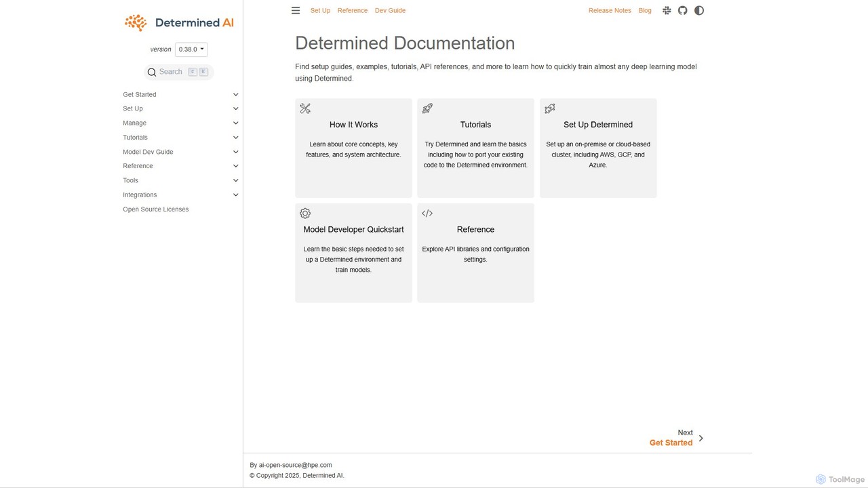Expand the Tools sidebar chevron
868x488 pixels.
tap(236, 180)
